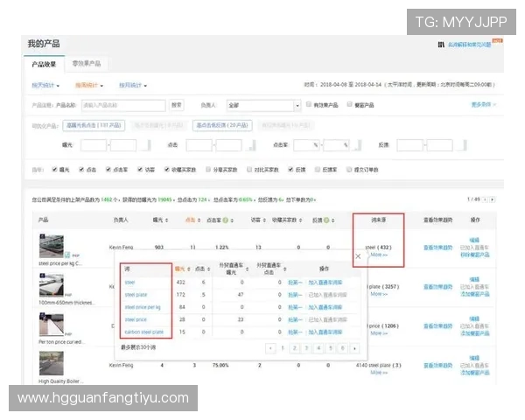The image size is (525, 420).
Task: Click the small icon beside first product thumbnail
Action: tap(67, 255)
